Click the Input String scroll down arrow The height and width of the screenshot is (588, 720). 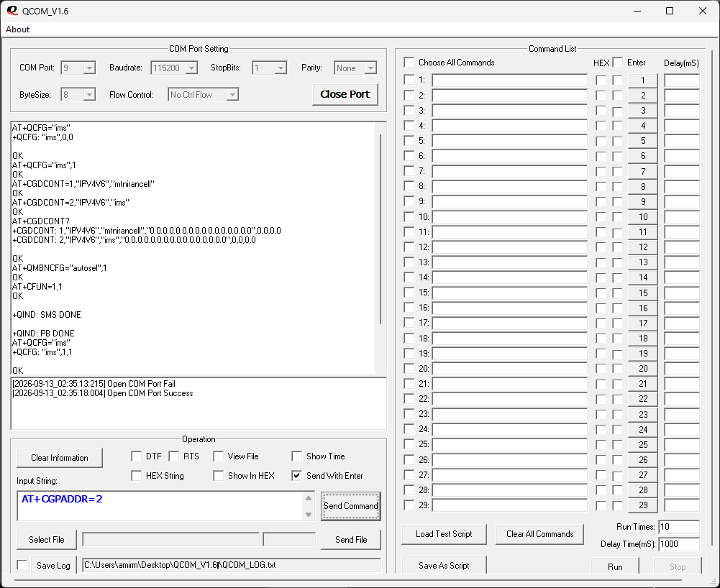pyautogui.click(x=309, y=515)
